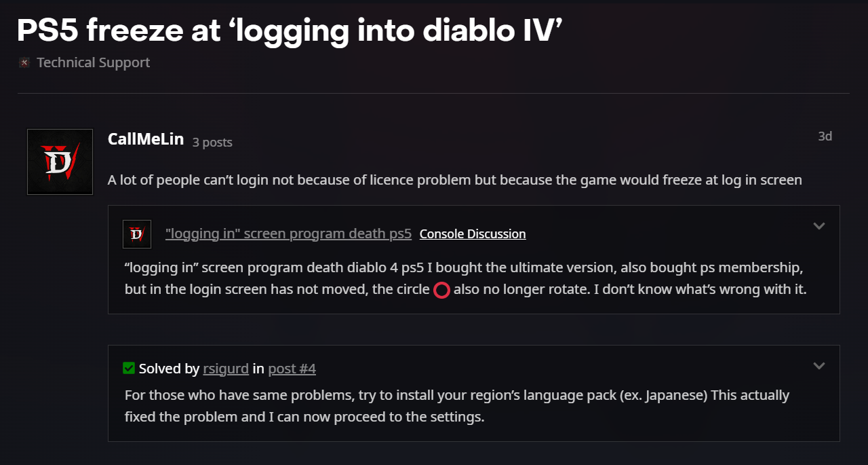Click the quoted text about ultimate version

(x=464, y=268)
